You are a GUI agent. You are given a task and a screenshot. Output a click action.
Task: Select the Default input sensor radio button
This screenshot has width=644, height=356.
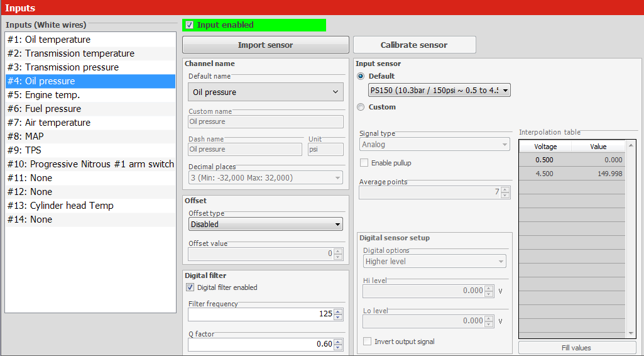tap(361, 76)
